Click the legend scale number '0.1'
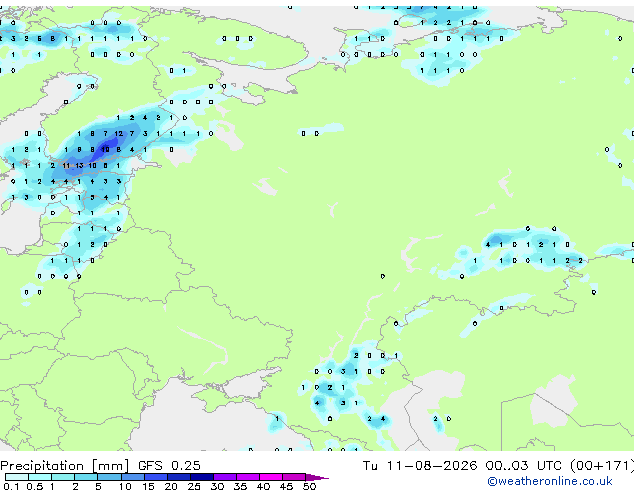634x490 pixels. click(x=11, y=486)
